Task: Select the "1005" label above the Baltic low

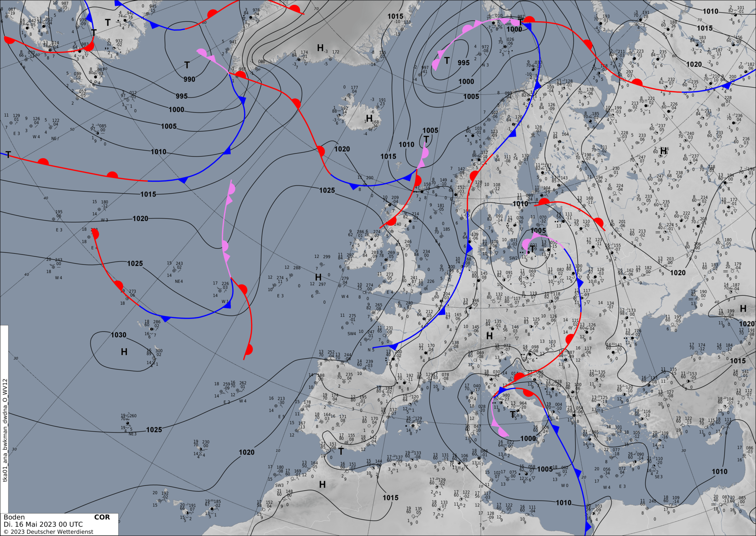Action: pyautogui.click(x=538, y=231)
